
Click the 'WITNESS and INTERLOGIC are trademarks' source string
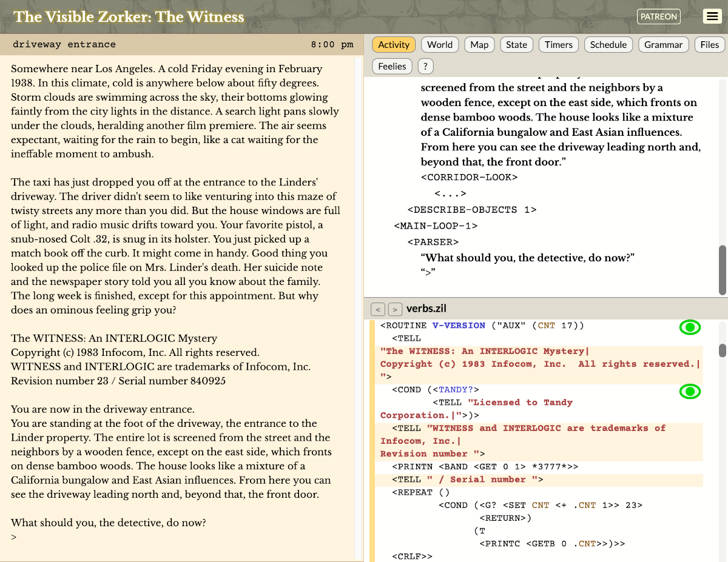523,441
